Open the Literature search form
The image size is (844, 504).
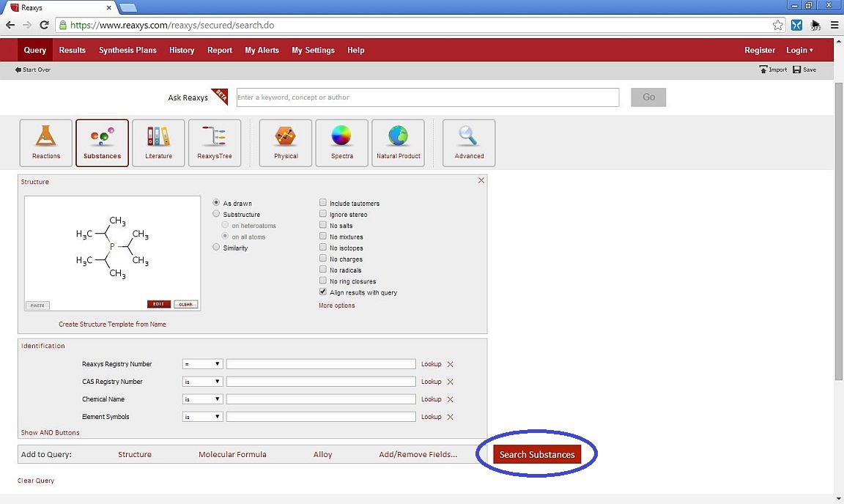158,143
